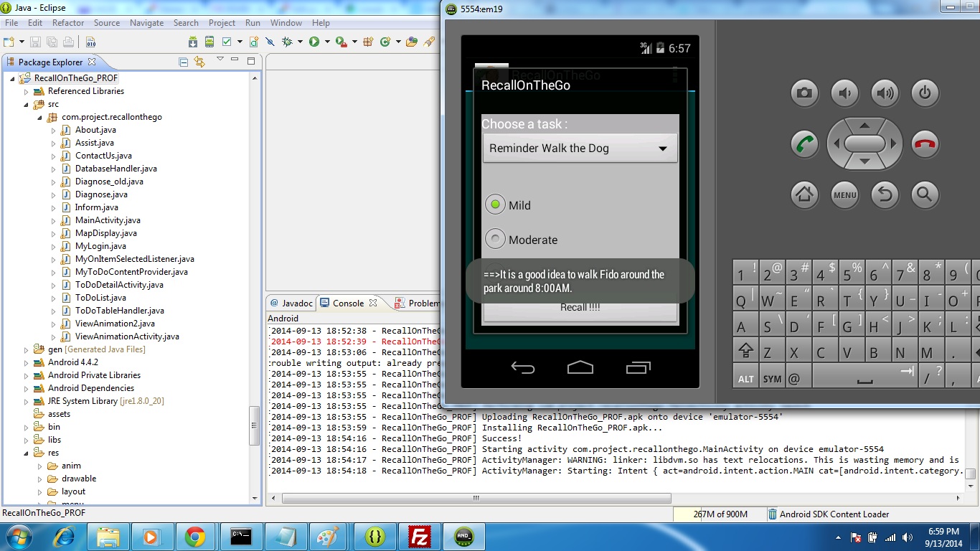The width and height of the screenshot is (980, 551).
Task: Open the Navigate menu
Action: click(x=146, y=23)
